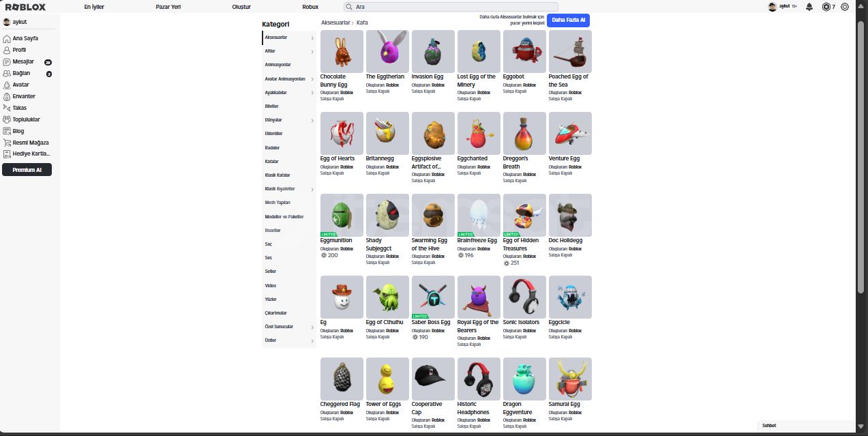Open the Pazar Yeri menu
Image resolution: width=868 pixels, height=436 pixels.
[168, 7]
